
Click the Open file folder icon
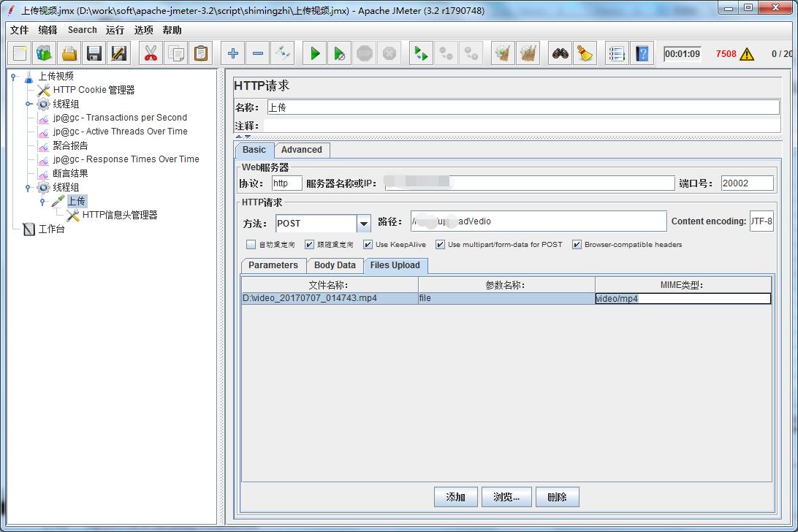coord(69,53)
